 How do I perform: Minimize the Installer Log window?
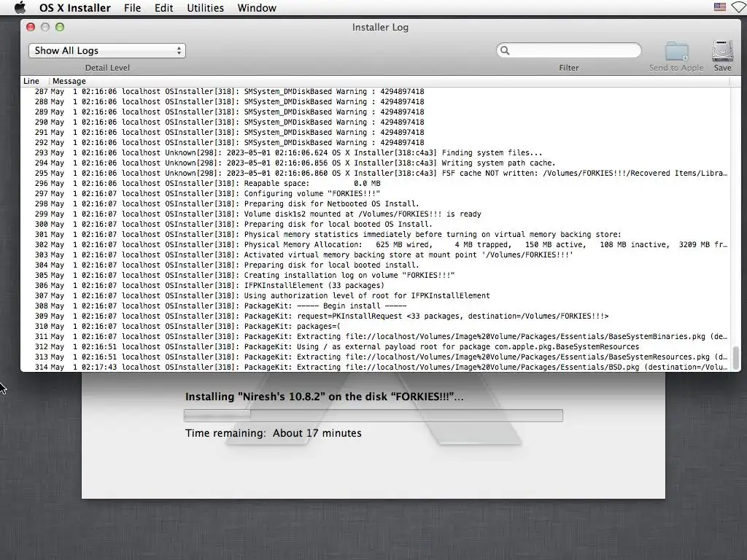(x=45, y=27)
